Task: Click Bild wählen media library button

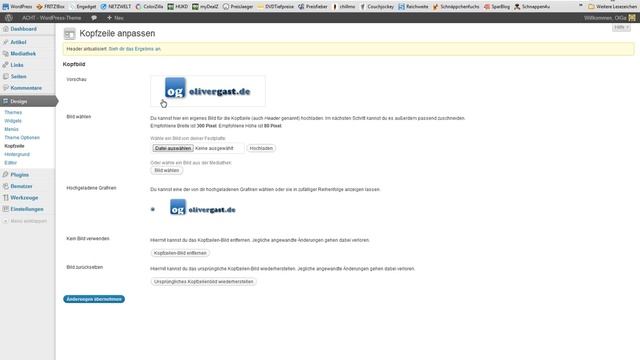Action: click(x=167, y=170)
